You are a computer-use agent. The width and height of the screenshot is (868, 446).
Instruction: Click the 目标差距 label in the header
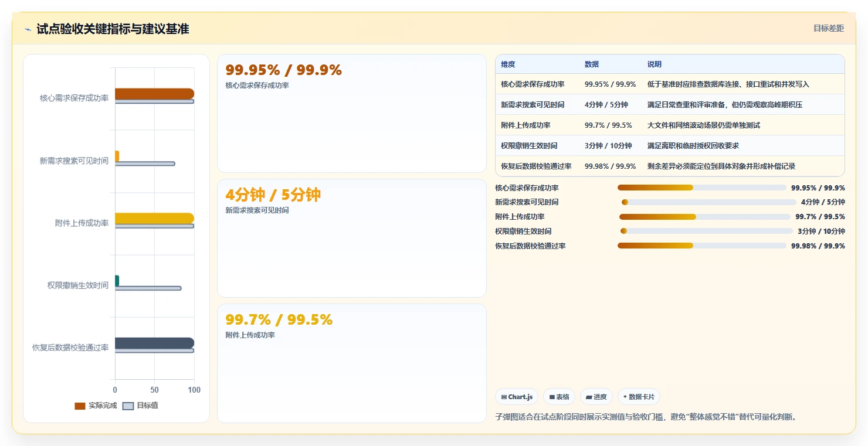828,28
